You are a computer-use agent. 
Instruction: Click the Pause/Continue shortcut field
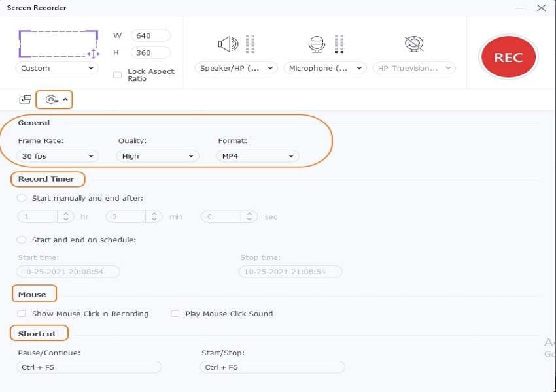tap(89, 367)
